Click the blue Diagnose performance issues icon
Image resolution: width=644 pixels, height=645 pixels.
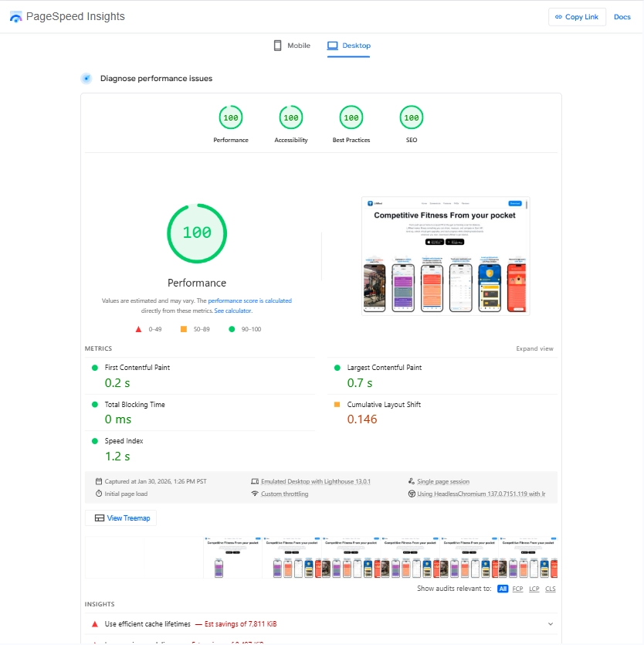[86, 78]
